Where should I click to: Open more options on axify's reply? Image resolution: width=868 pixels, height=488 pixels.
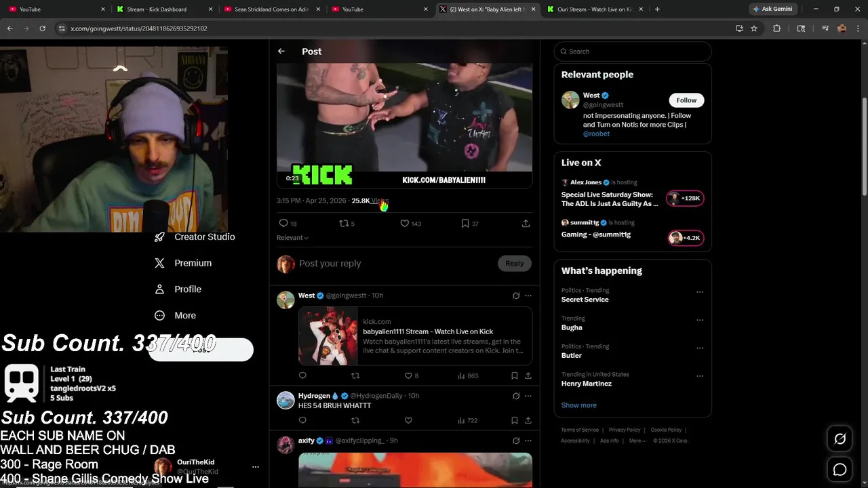(x=528, y=441)
